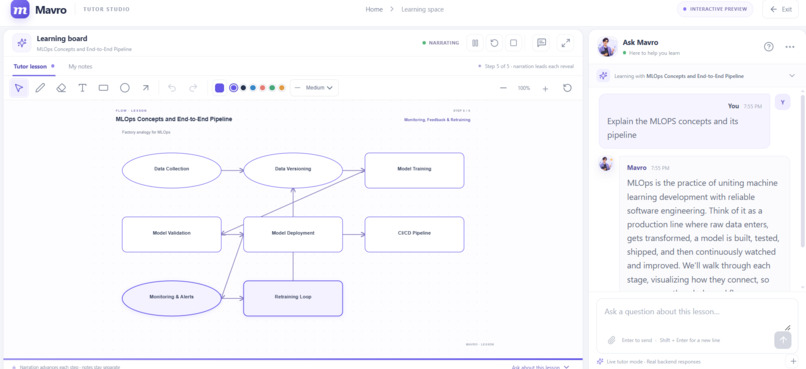Select the Monitoring & Alerts node
This screenshot has height=369, width=806.
[x=172, y=298]
